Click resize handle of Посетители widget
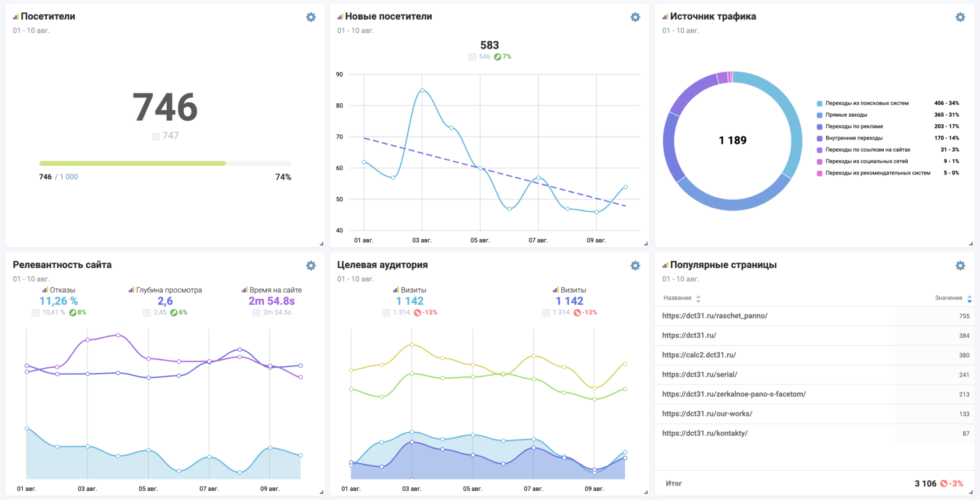This screenshot has height=500, width=980. click(321, 244)
